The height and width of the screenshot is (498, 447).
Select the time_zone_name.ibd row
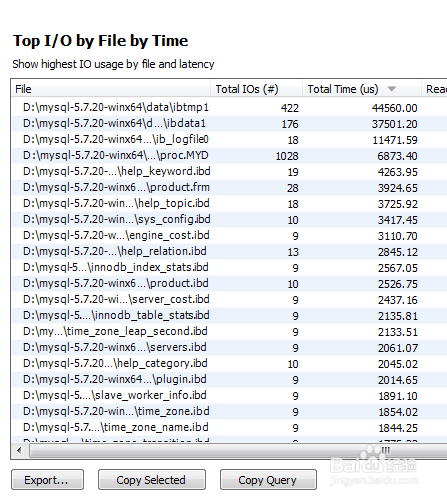[x=229, y=428]
